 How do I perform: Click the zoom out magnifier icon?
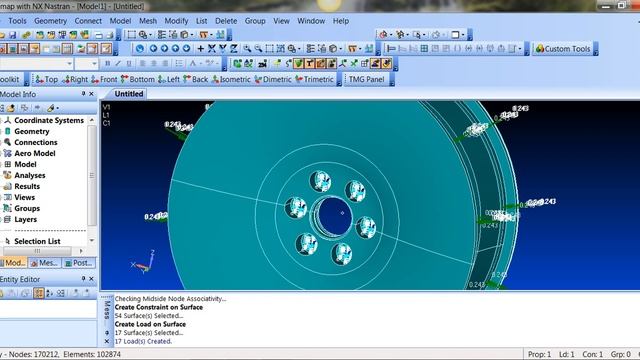pos(258,49)
